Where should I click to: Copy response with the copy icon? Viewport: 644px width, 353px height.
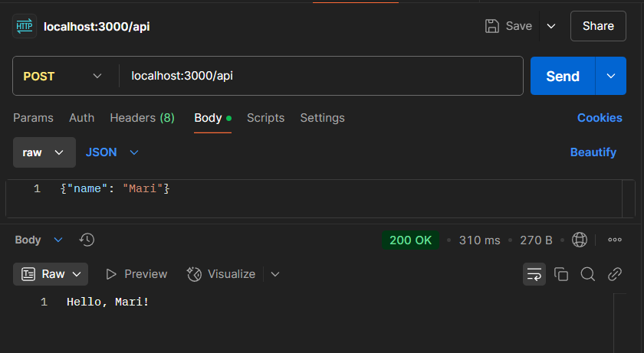click(561, 274)
